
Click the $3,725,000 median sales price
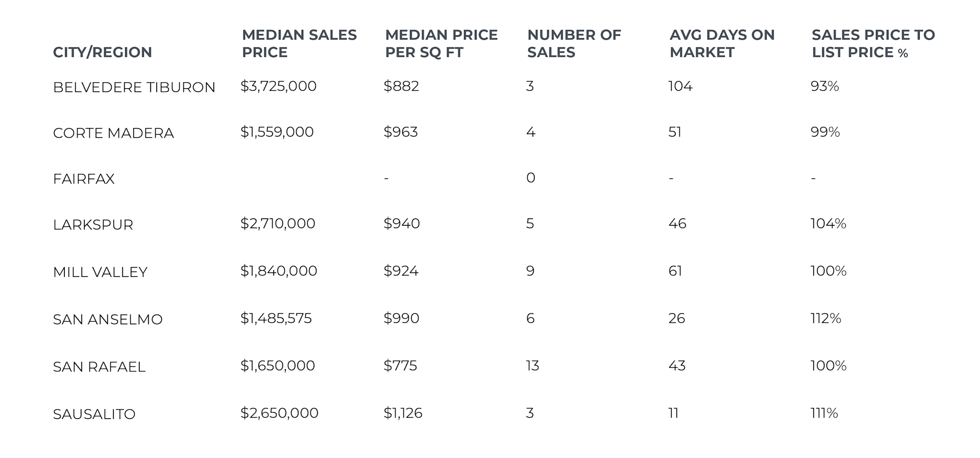pos(278,86)
